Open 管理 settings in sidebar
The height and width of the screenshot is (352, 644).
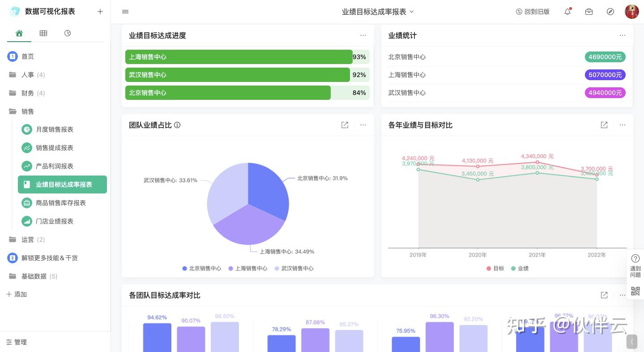(x=17, y=342)
